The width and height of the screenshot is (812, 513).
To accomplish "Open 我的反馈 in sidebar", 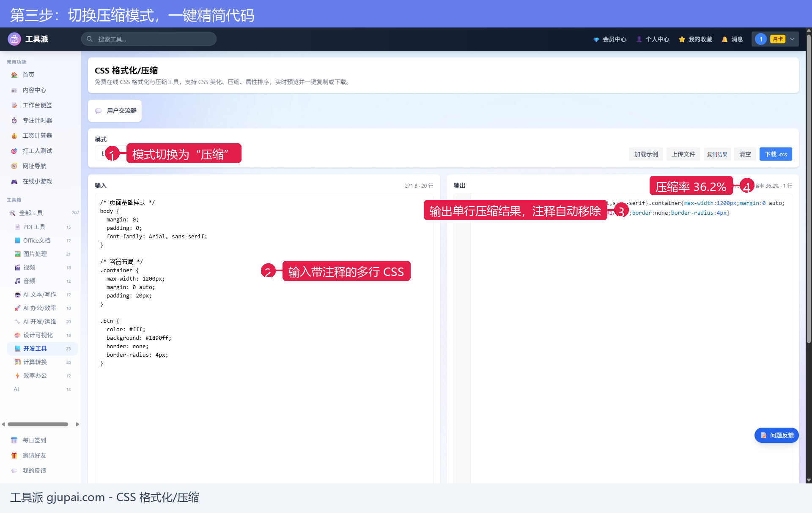I will [x=41, y=471].
